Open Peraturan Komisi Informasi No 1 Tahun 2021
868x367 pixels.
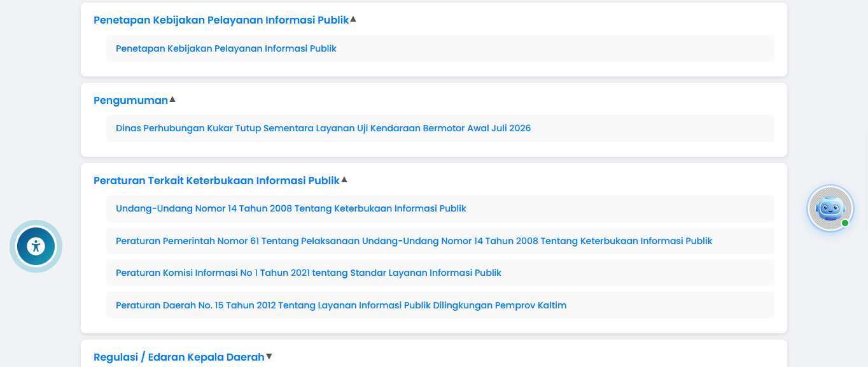(x=309, y=273)
